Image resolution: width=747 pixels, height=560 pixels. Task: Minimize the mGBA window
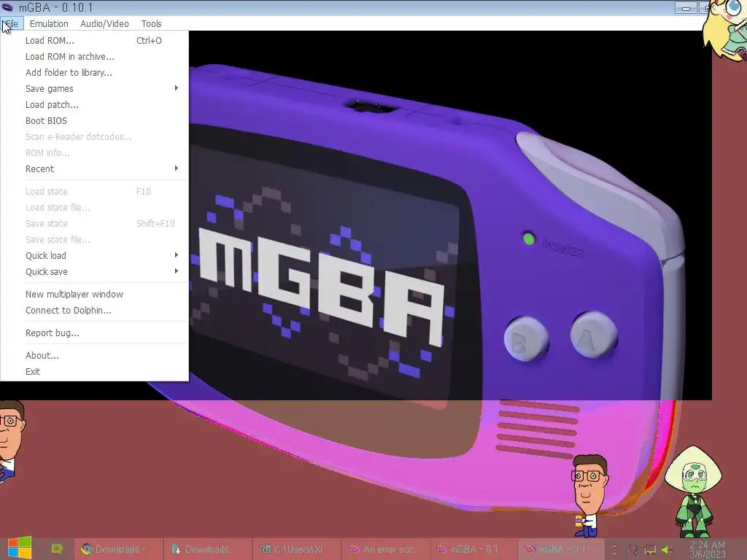[x=686, y=7]
